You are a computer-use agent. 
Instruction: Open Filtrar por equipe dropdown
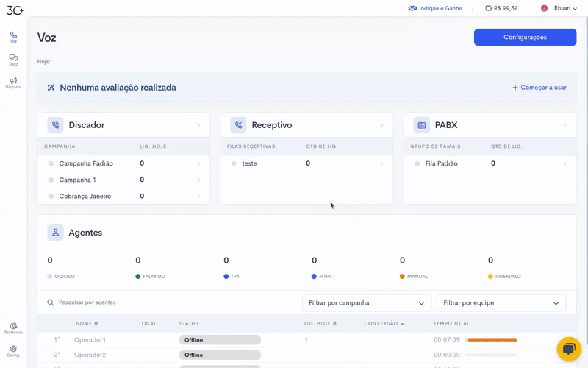point(501,303)
